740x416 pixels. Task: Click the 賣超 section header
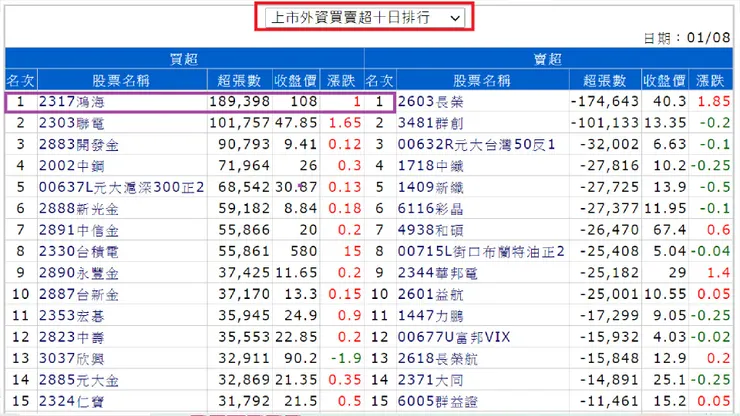point(548,59)
